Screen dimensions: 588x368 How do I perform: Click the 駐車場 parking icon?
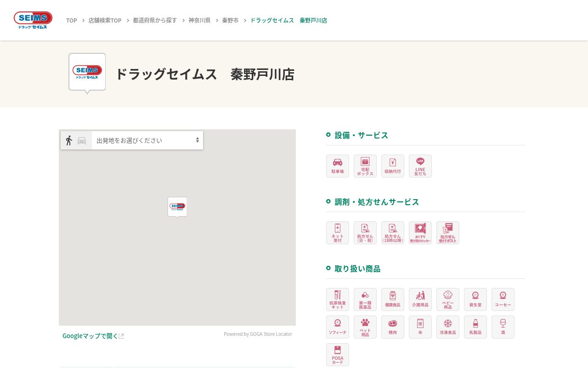[x=338, y=166]
